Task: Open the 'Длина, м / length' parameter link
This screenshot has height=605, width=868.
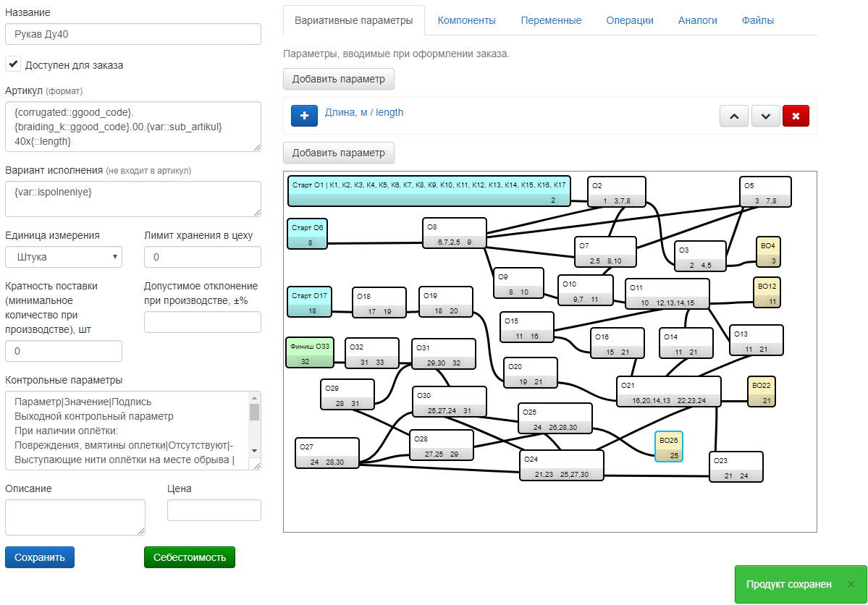Action: (364, 112)
